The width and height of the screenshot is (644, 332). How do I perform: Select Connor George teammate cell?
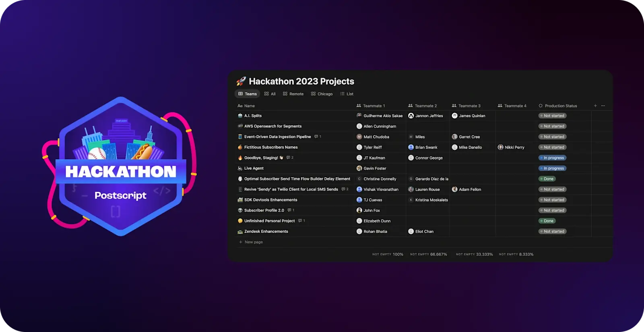click(x=428, y=158)
